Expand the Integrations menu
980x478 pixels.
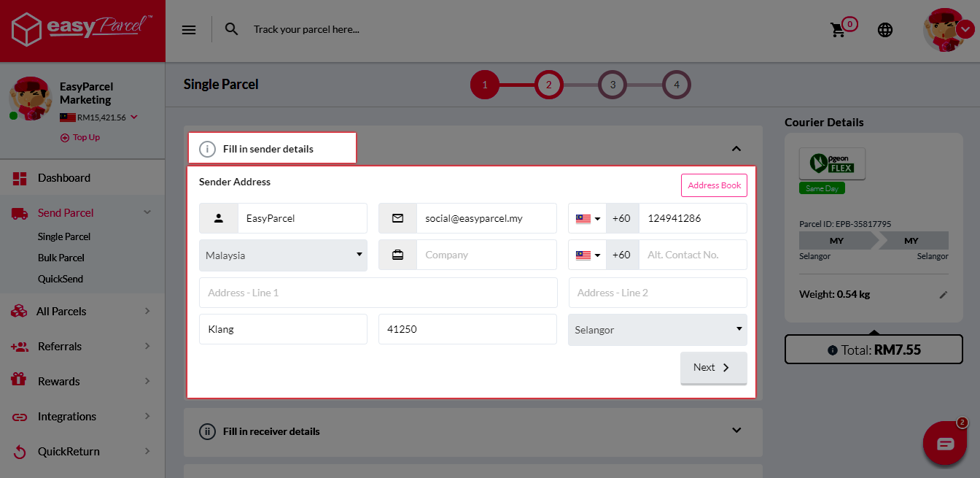pos(147,416)
